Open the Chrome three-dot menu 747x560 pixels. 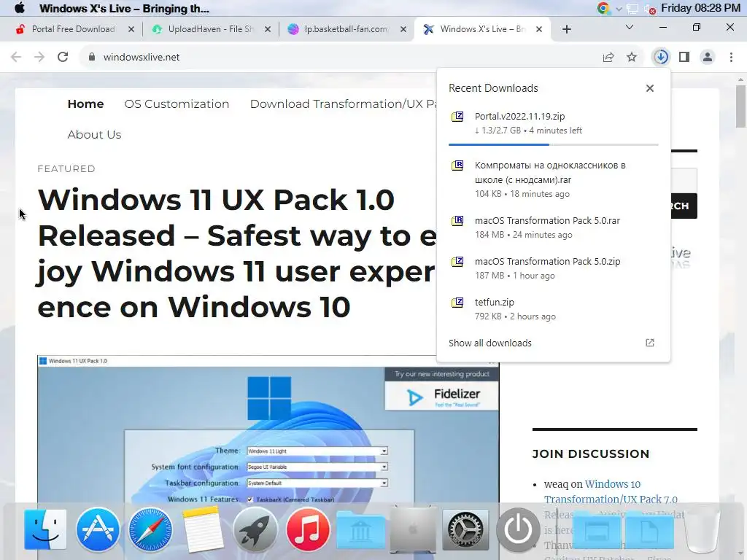point(731,57)
